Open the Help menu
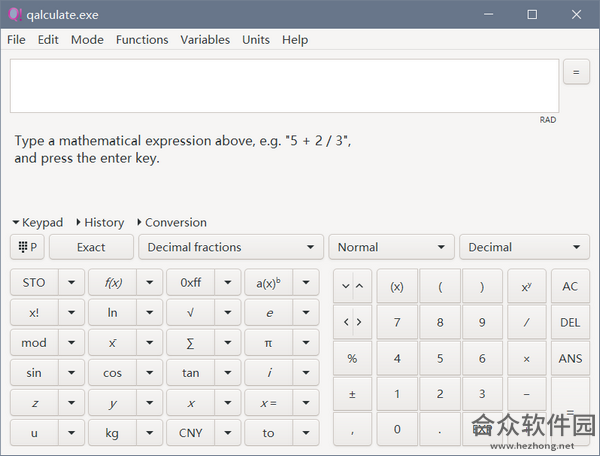600x456 pixels. pos(295,40)
